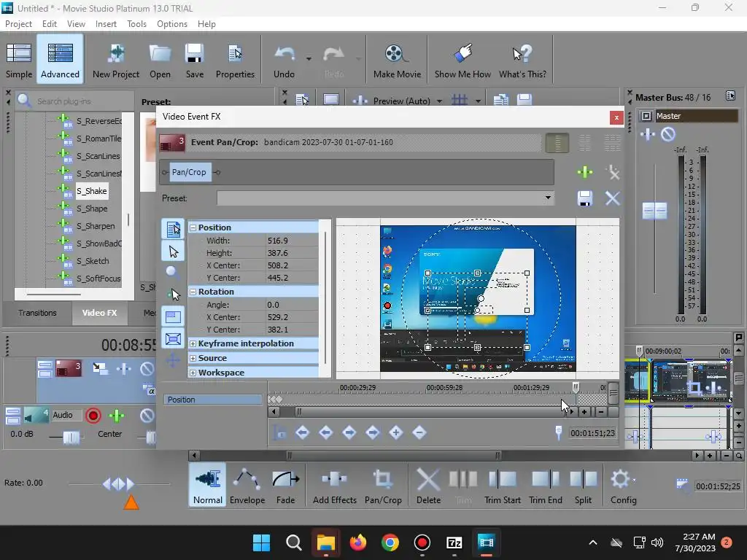
Task: Click Trim Start
Action: click(x=502, y=486)
